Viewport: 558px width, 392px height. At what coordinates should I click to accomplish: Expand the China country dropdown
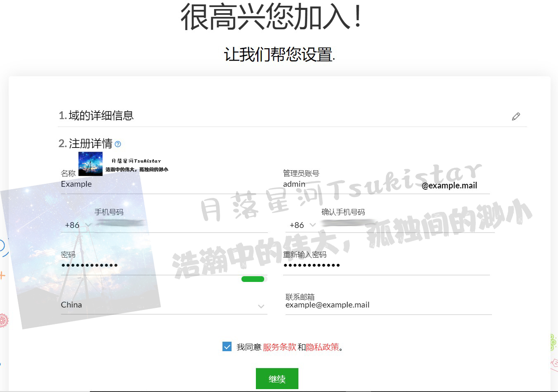(x=164, y=305)
